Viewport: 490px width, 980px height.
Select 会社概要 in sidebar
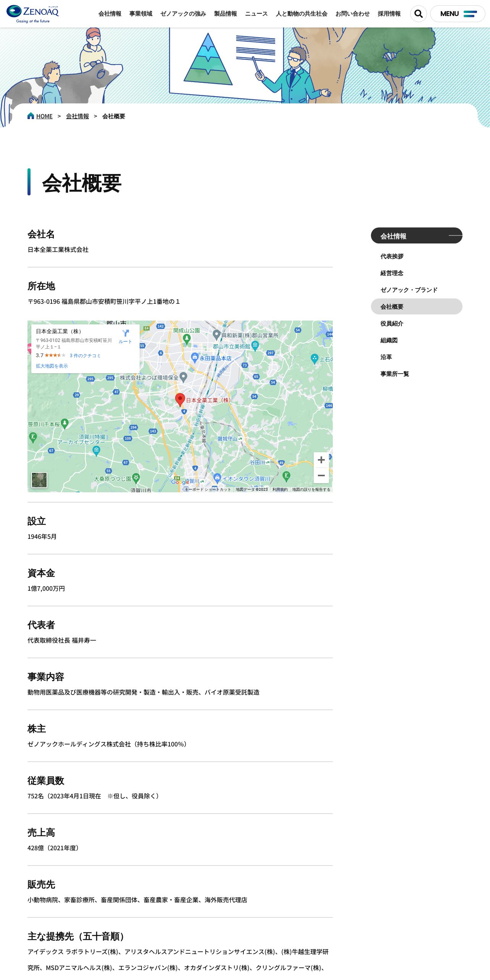(x=417, y=306)
